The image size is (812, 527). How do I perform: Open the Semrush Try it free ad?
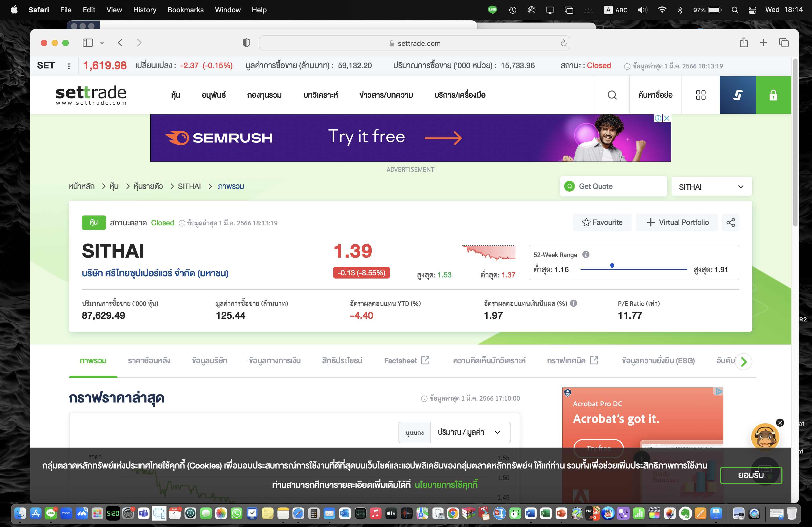(411, 138)
